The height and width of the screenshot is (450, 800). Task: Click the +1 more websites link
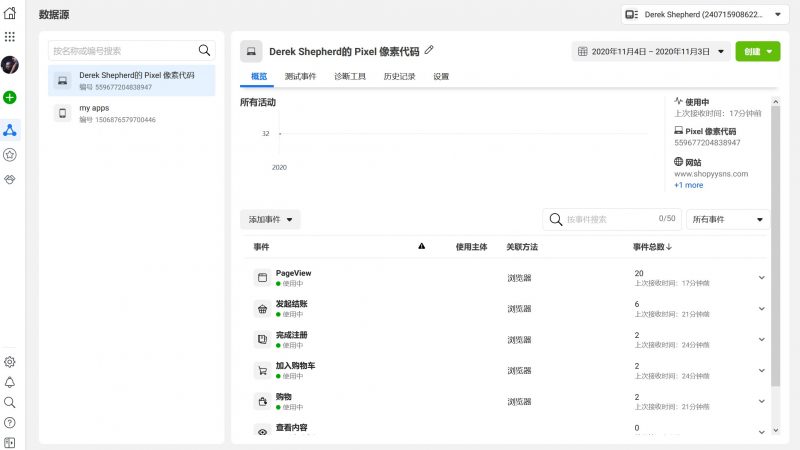[x=688, y=185]
